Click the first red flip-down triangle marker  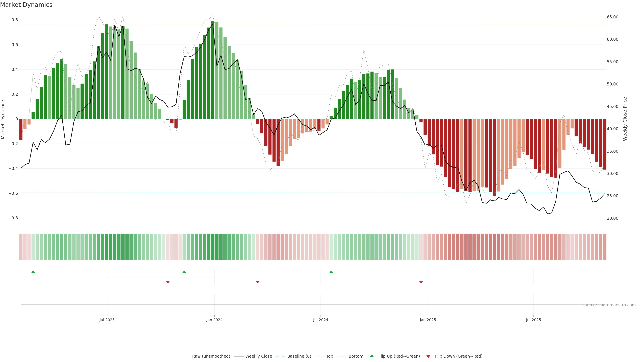[168, 282]
